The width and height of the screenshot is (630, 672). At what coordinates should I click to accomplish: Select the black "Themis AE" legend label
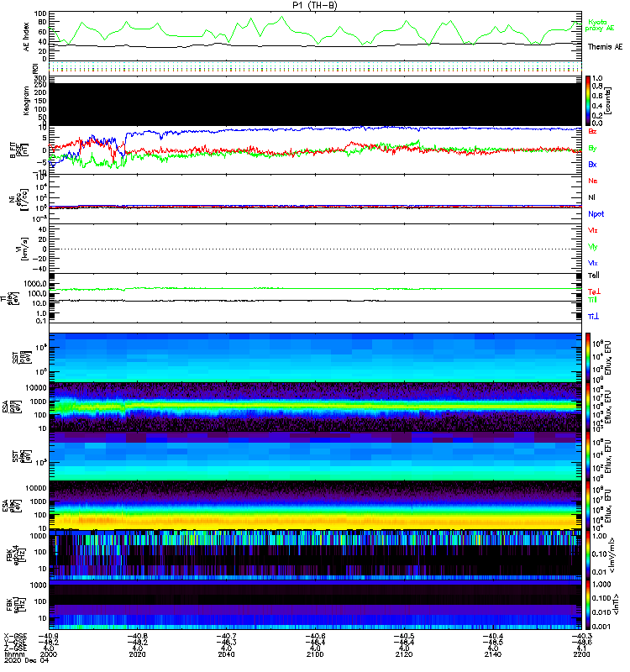click(605, 47)
